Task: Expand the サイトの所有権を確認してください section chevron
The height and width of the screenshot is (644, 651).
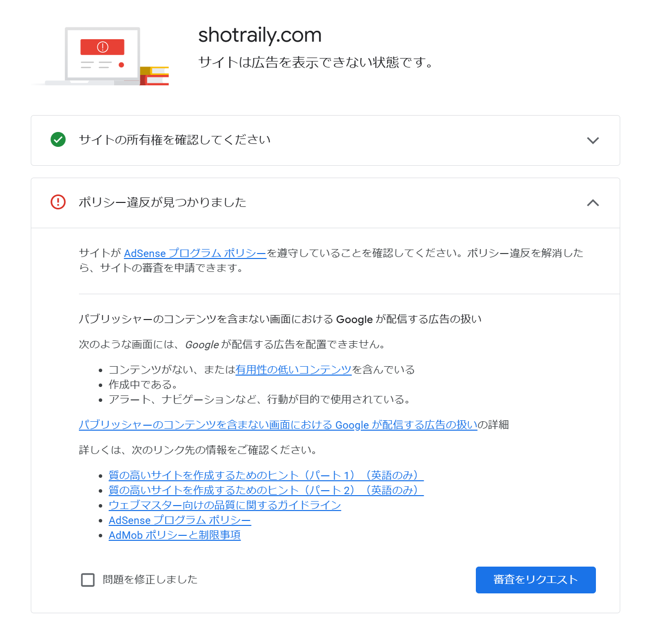Action: click(592, 140)
